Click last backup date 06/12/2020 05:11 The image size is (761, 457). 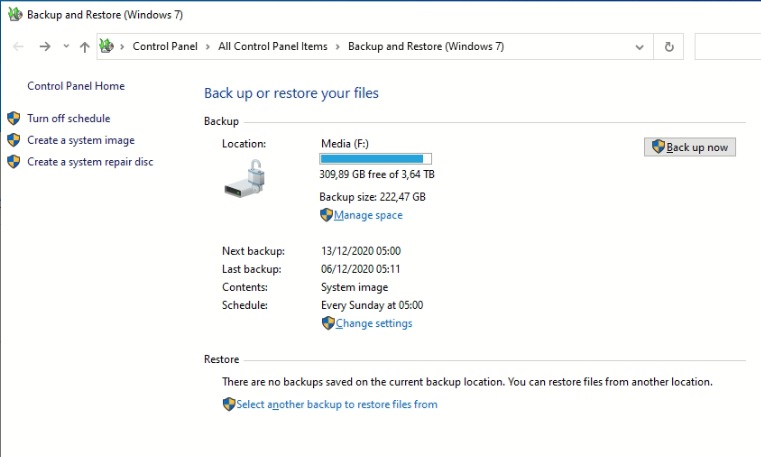361,269
